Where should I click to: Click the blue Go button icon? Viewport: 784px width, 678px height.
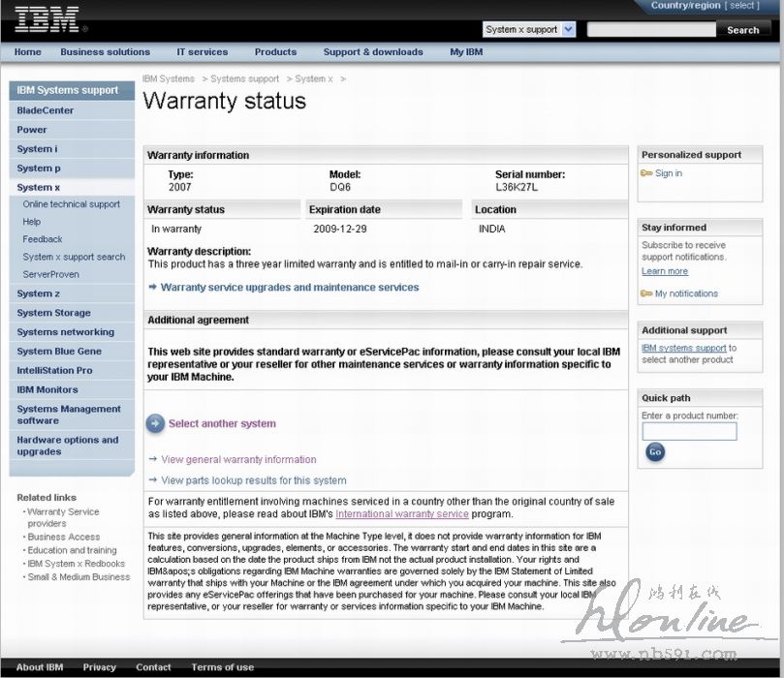pos(655,452)
